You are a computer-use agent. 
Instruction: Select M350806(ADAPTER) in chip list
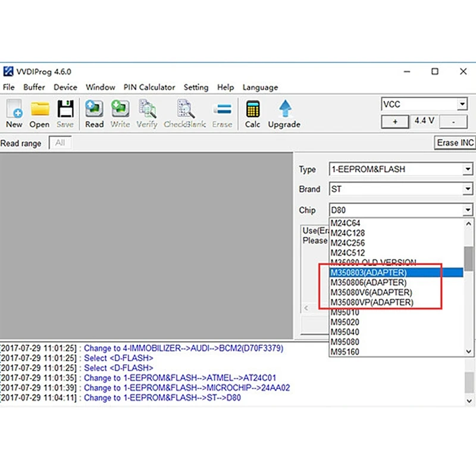pos(396,282)
